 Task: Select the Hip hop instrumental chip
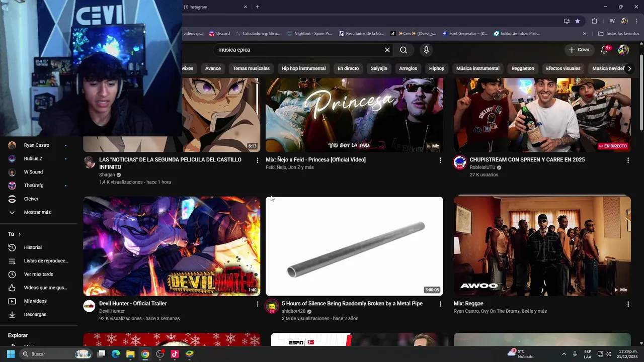[303, 68]
